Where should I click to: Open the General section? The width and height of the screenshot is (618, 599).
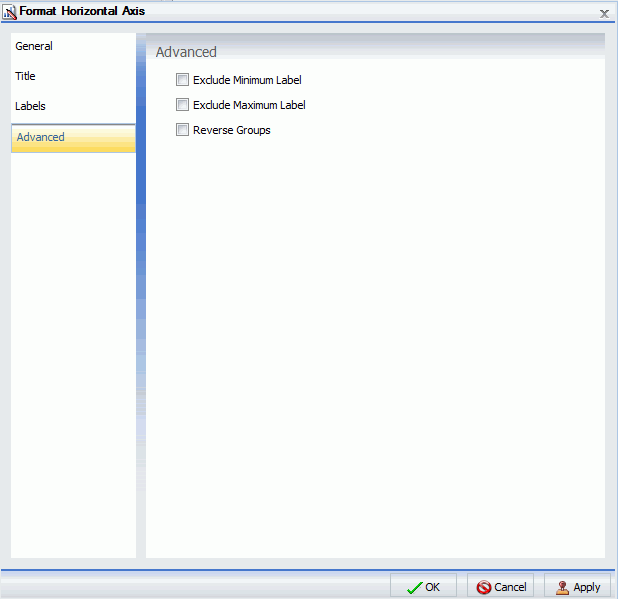73,46
